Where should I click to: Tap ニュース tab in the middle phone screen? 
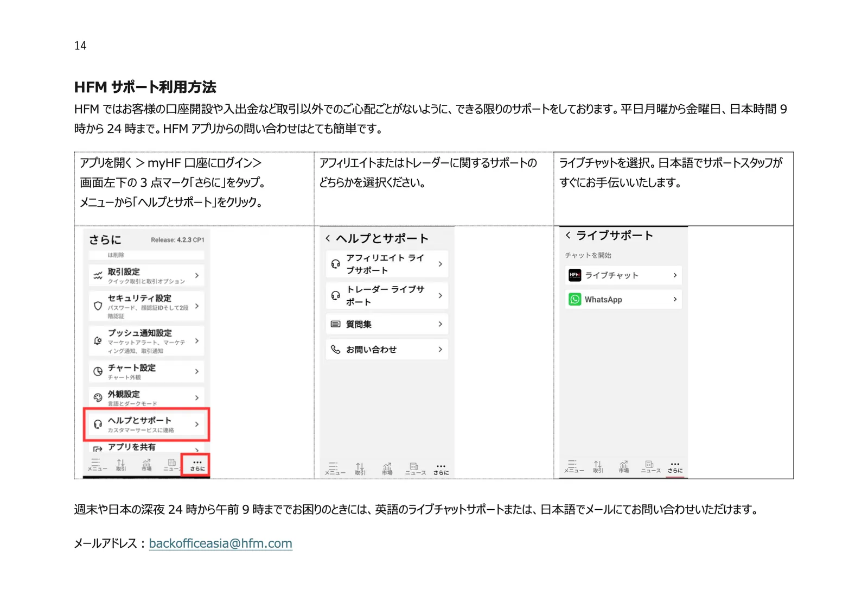(415, 469)
